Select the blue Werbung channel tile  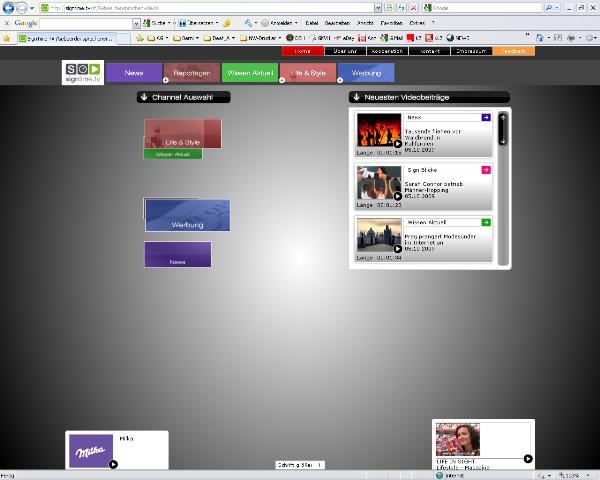point(187,216)
